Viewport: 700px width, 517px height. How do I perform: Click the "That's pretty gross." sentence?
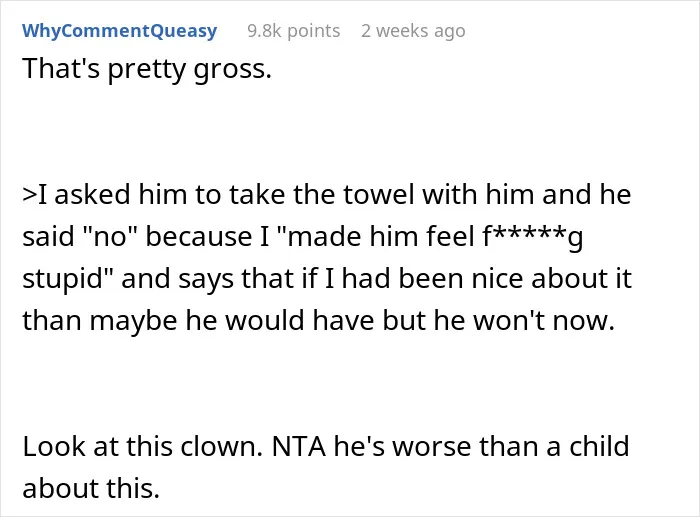tap(147, 69)
